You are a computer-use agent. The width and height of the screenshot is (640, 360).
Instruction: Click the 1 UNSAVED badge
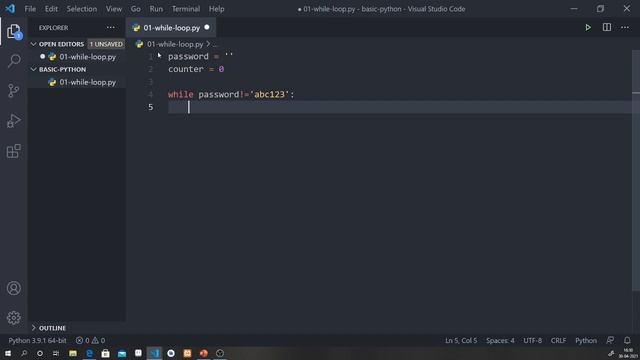coord(106,44)
